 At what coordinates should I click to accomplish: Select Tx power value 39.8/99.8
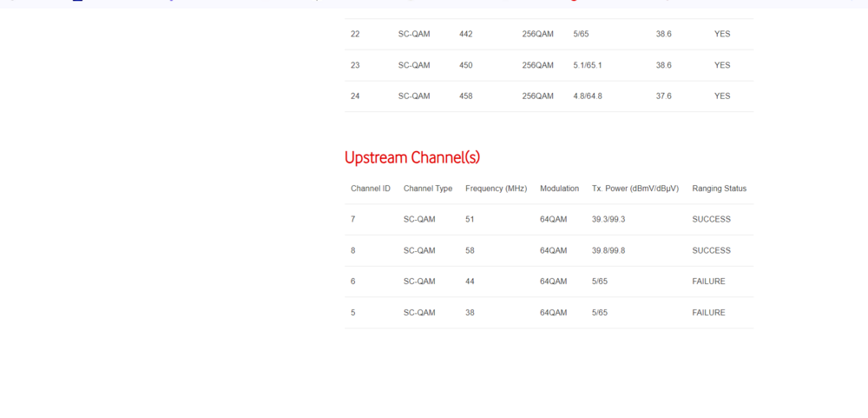(x=608, y=250)
